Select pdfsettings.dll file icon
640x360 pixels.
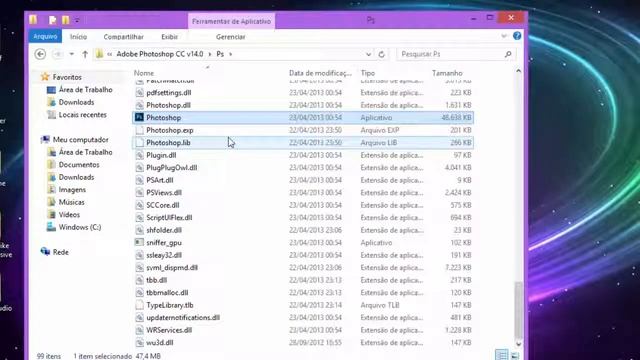tap(139, 93)
